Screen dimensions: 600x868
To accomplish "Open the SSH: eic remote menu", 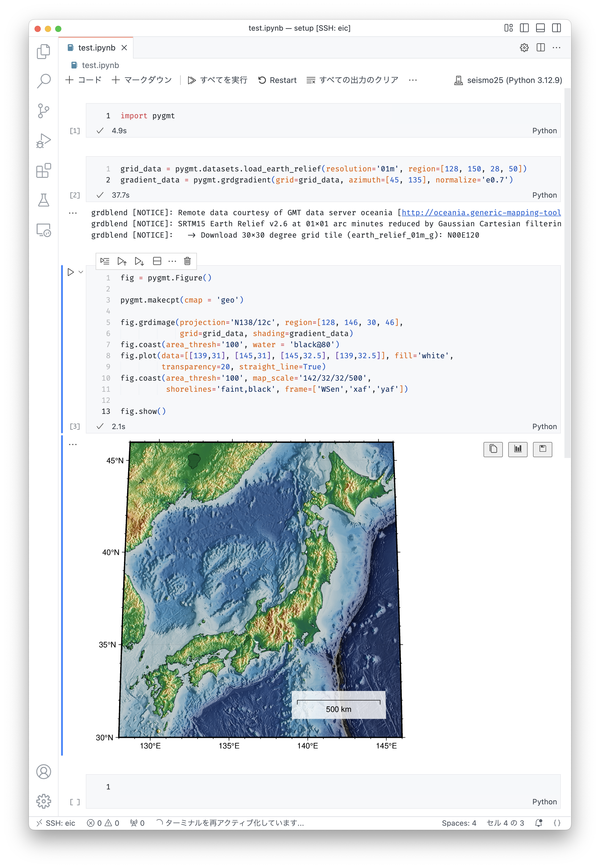I will point(56,823).
